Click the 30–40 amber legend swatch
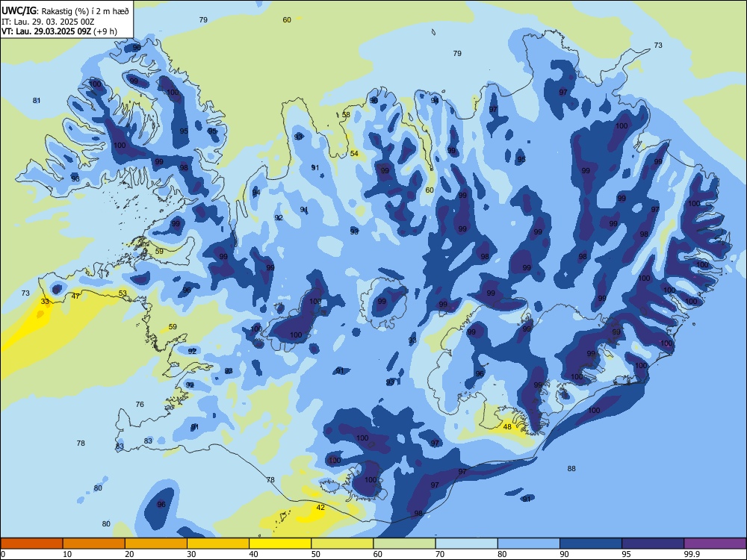The height and width of the screenshot is (560, 747). pyautogui.click(x=218, y=544)
